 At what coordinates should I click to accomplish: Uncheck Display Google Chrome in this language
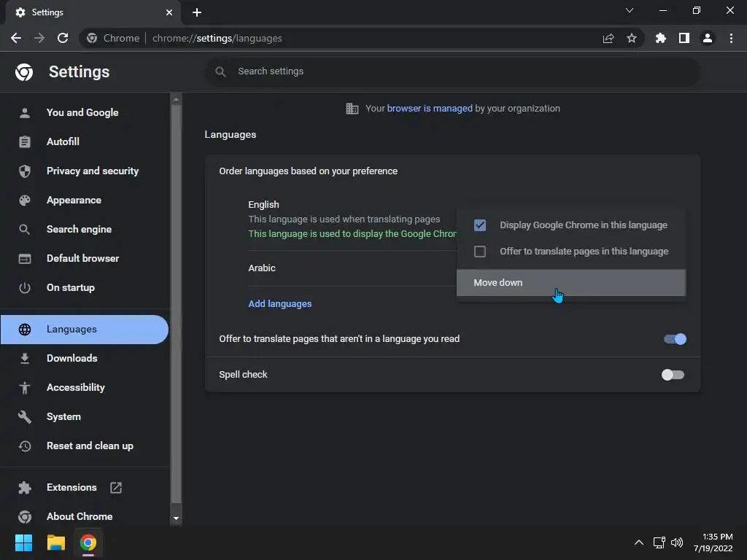480,225
